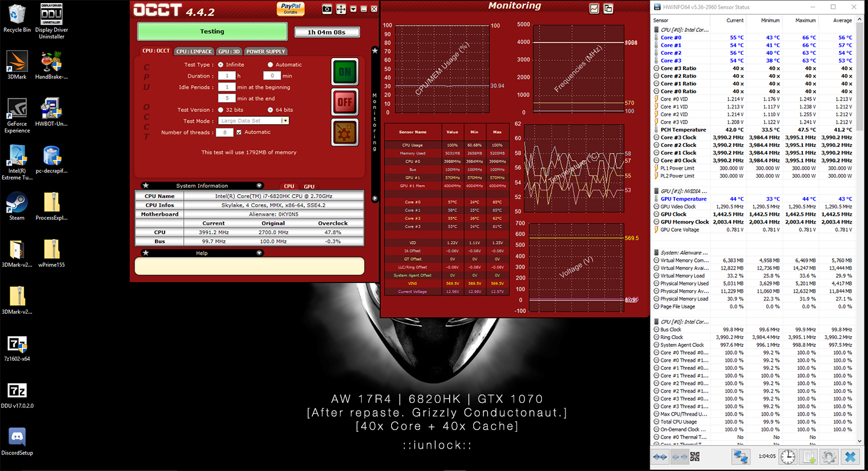Collapse the GPU [#1] NVIDIA sensor group
The height and width of the screenshot is (471, 868).
[x=656, y=191]
